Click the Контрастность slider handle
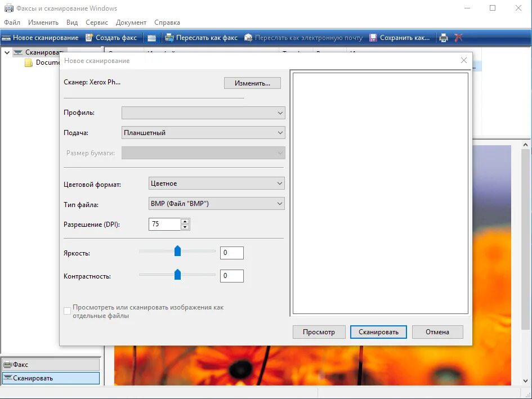 coord(177,275)
